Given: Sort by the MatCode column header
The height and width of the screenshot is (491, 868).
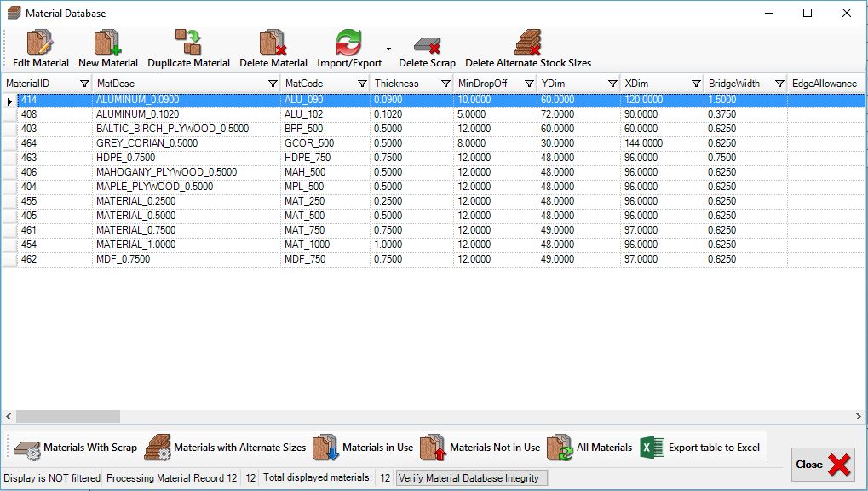Looking at the screenshot, I should pyautogui.click(x=315, y=84).
